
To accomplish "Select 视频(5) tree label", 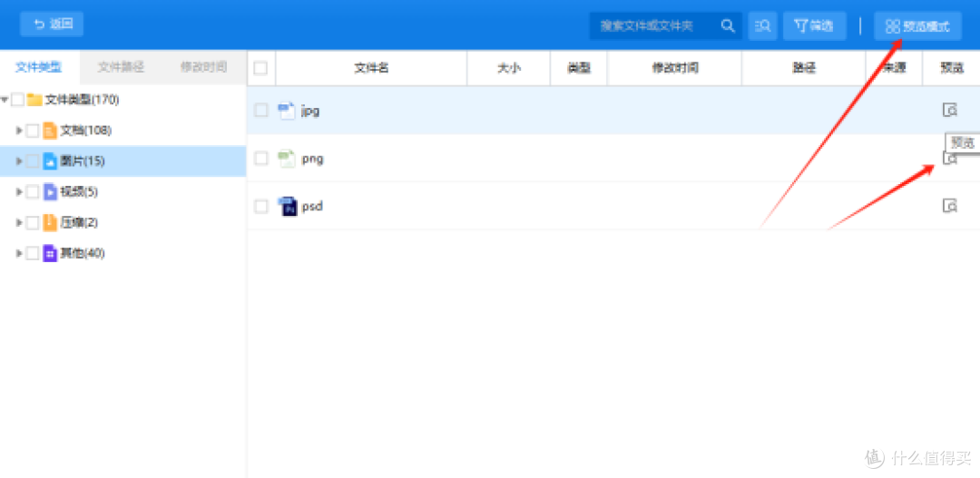I will [79, 191].
